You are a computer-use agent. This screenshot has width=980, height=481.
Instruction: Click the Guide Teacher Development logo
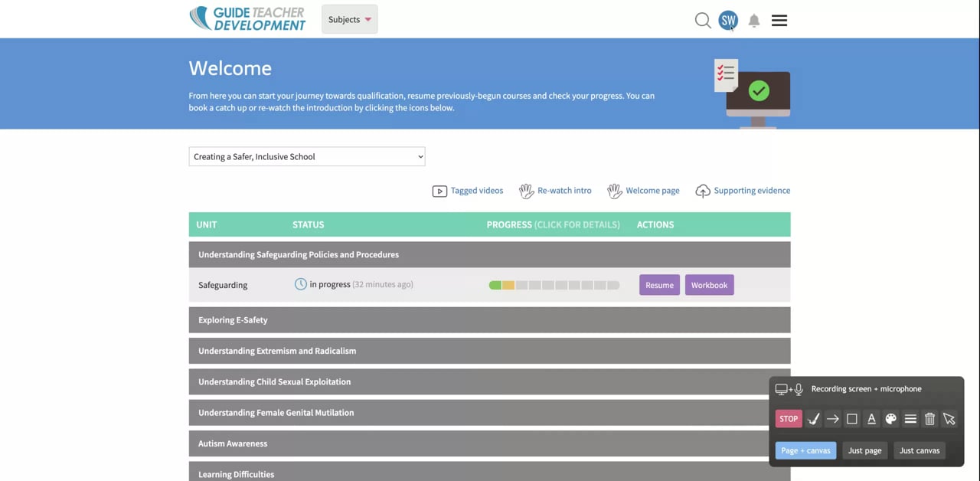[x=247, y=19]
